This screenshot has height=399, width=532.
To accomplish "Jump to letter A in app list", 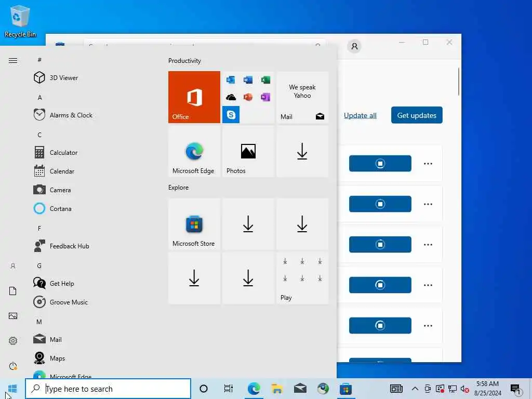I will pos(39,97).
